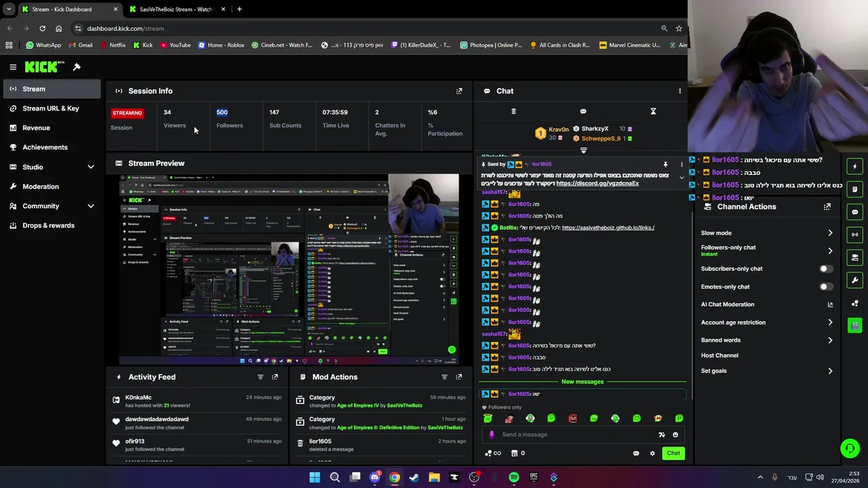Click the three-dots cluster icon in right sidebar
Viewport: 868px width, 488px height.
tap(855, 303)
